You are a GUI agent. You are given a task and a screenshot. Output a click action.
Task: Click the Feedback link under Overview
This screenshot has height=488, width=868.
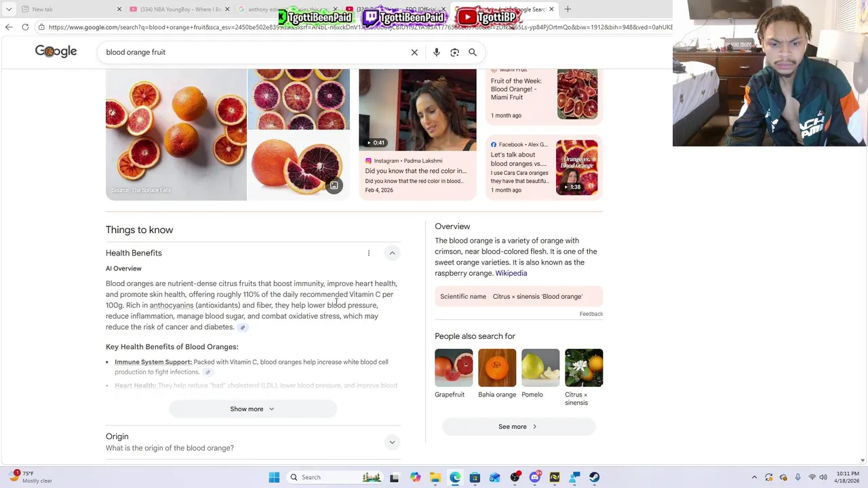pos(591,314)
